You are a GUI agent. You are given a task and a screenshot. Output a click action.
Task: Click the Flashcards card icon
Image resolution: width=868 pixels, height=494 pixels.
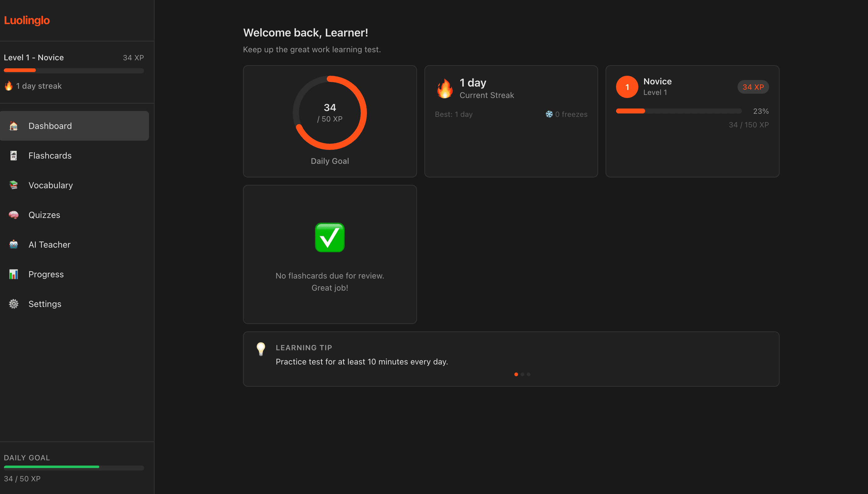14,156
